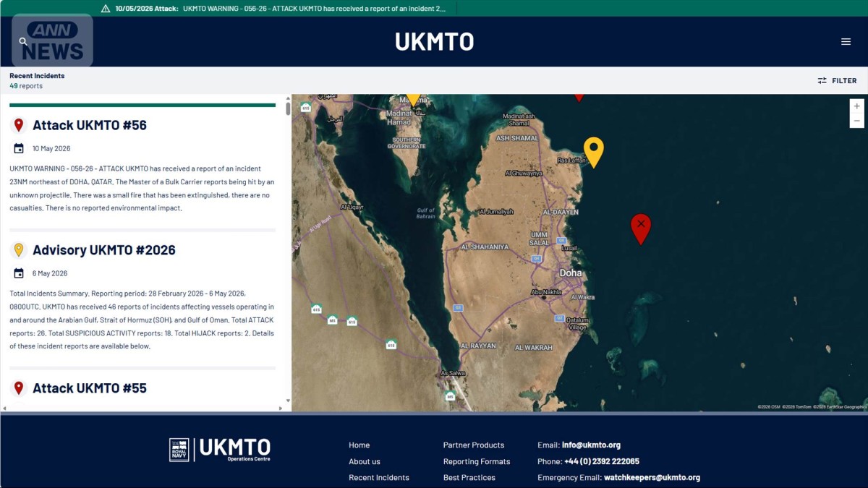Select red X map marker northeast of Doha
The height and width of the screenshot is (488, 868).
pyautogui.click(x=641, y=228)
